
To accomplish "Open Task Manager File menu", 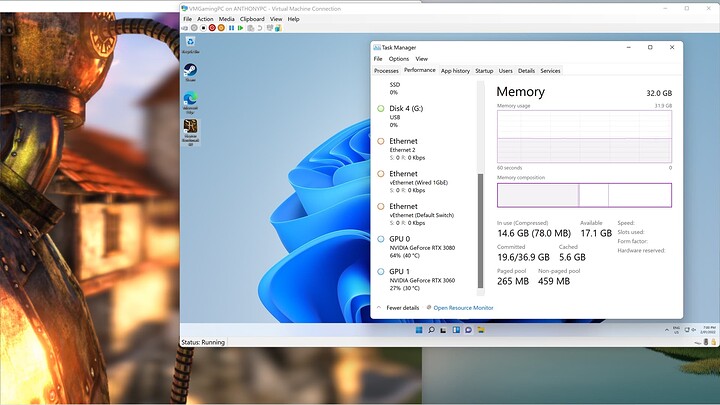I will [378, 59].
